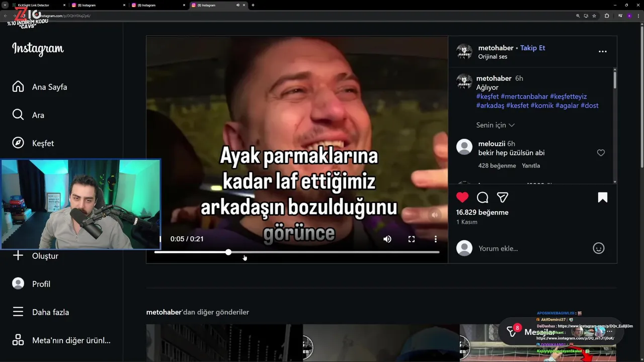The height and width of the screenshot is (362, 644).
Task: Open the media controls icon
Action: pos(620,16)
